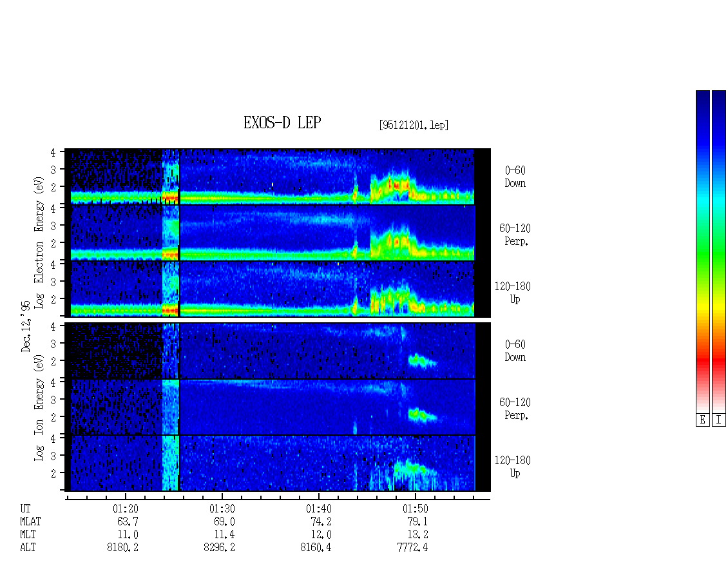Click the Log Electron Energy (eV) axis label
The width and height of the screenshot is (728, 564).
tap(39, 242)
